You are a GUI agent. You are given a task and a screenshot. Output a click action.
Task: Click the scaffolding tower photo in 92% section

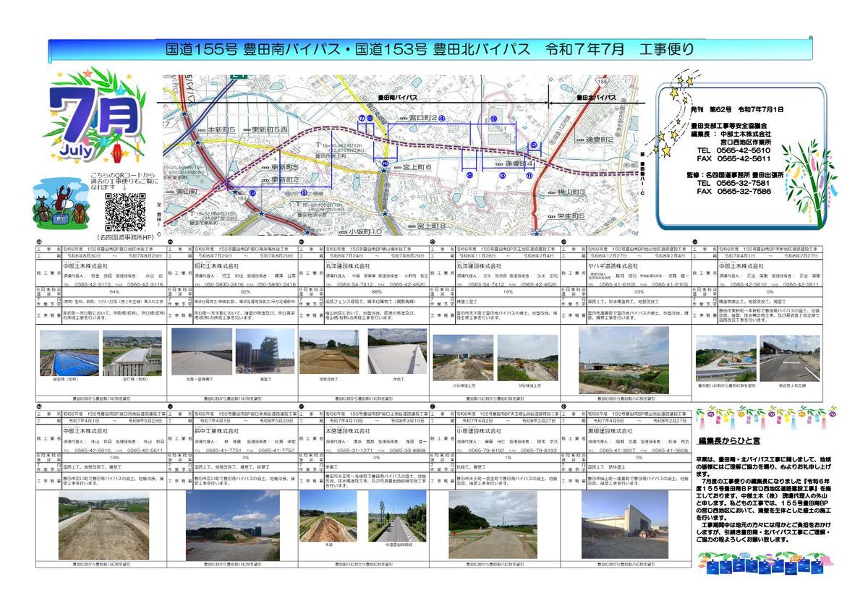[265, 351]
